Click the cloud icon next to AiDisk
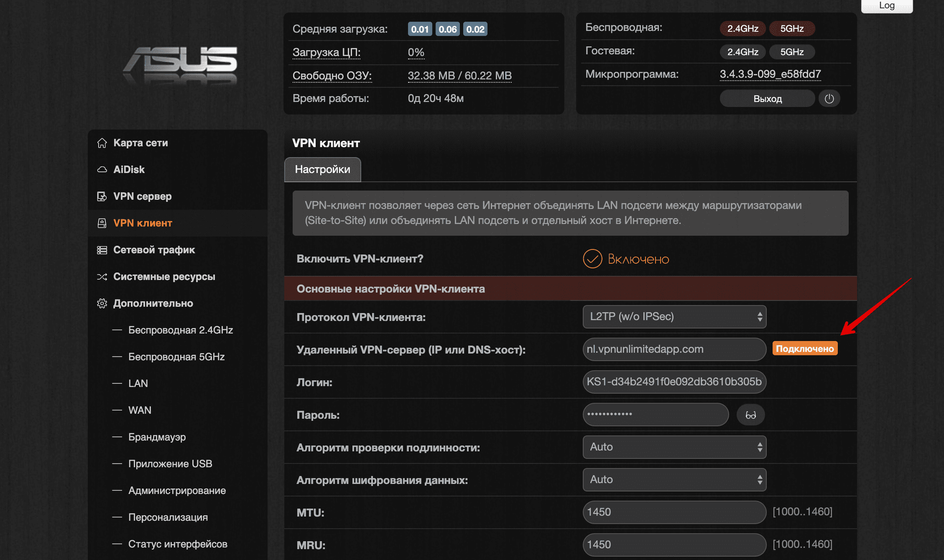 [102, 170]
